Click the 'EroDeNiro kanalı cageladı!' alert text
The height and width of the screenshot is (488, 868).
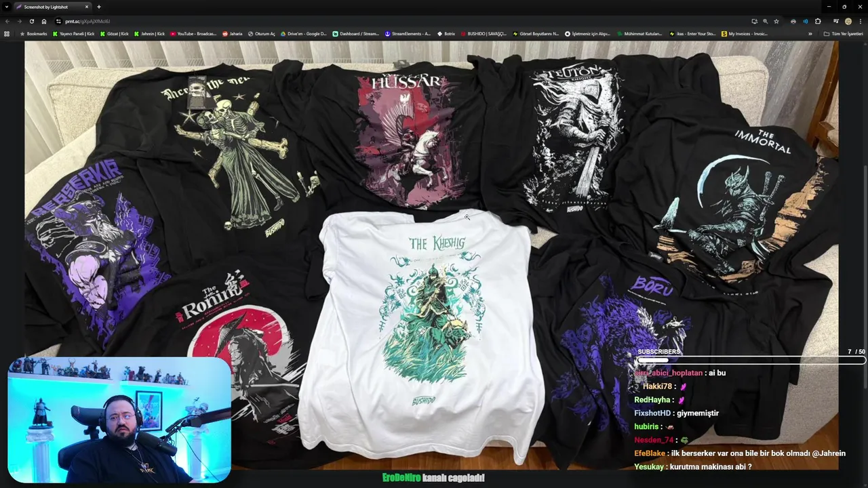(433, 477)
